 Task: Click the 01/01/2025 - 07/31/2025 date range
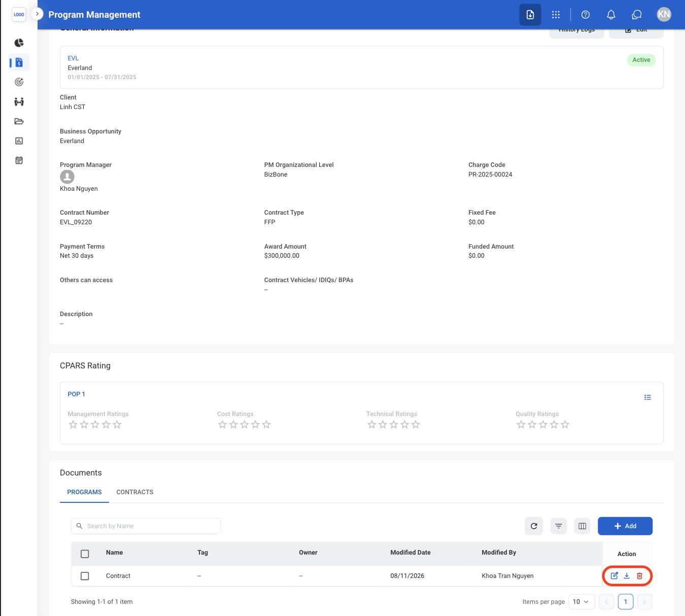[x=102, y=77]
